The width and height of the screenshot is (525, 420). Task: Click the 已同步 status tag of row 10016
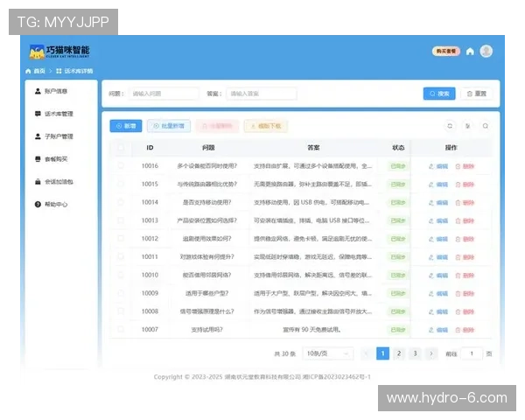(x=398, y=166)
